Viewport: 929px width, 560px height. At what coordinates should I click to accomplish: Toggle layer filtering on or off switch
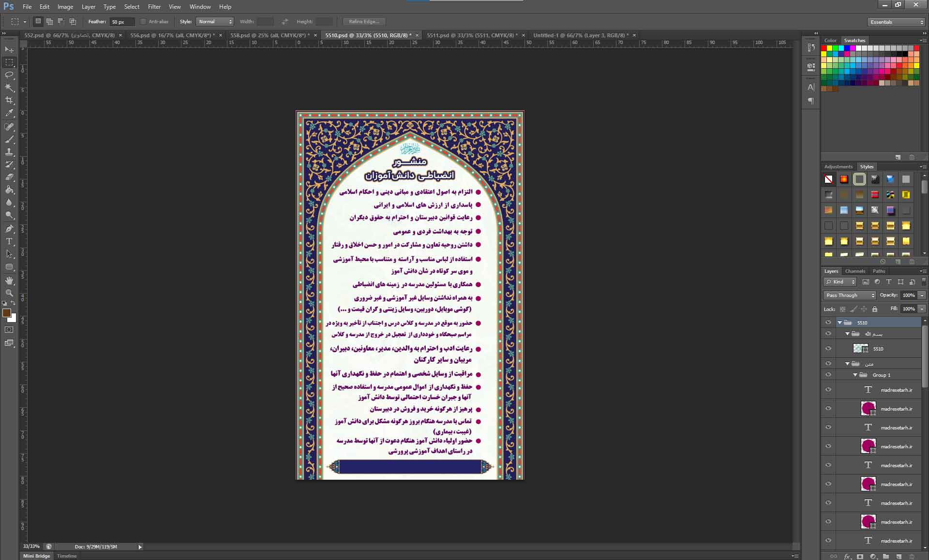click(x=924, y=281)
